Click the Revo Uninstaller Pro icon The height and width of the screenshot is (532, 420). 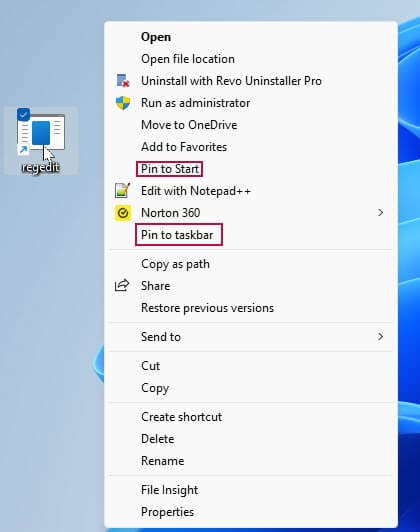(122, 81)
